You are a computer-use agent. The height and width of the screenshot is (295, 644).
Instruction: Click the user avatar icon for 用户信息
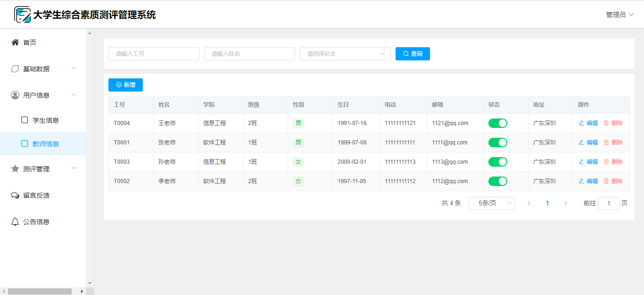pos(15,95)
